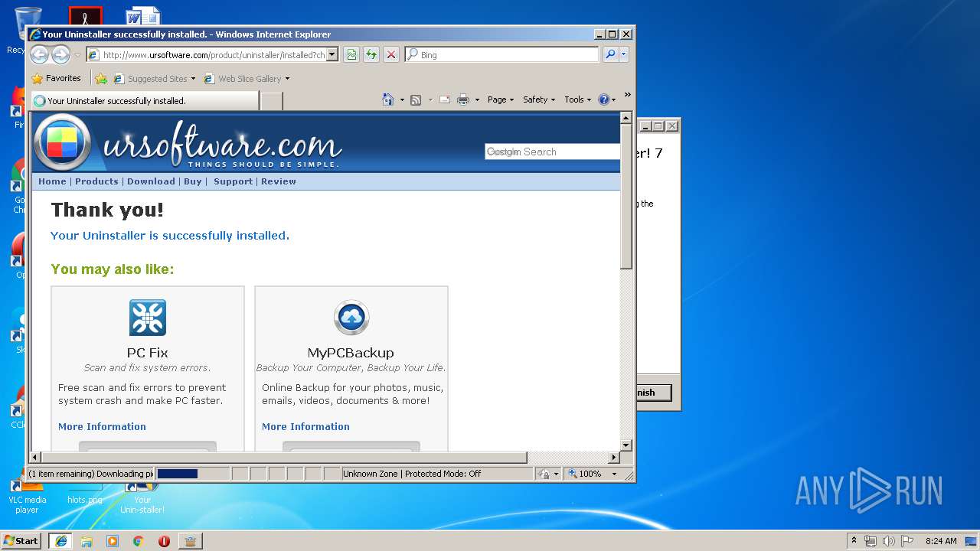The width and height of the screenshot is (980, 551).
Task: Click the security lock status icon
Action: (544, 474)
